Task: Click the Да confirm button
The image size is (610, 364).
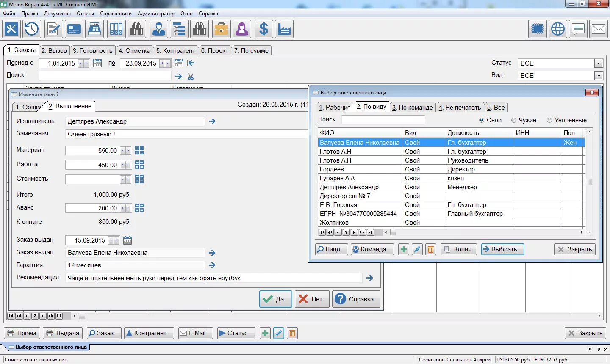Action: click(x=275, y=299)
